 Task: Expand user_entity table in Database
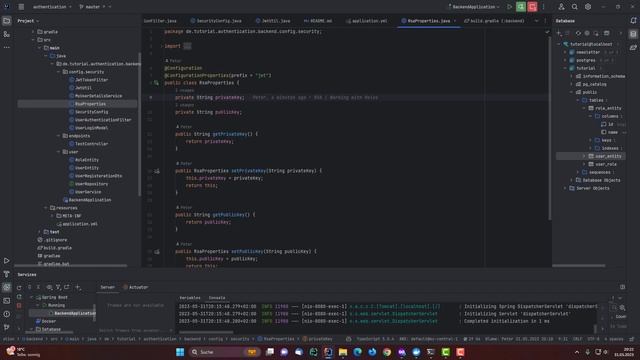[584, 156]
